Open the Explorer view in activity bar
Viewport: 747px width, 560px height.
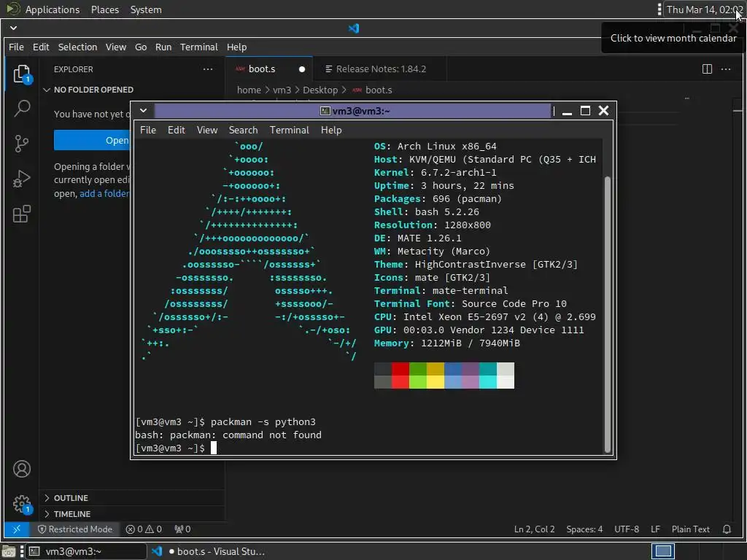(22, 74)
